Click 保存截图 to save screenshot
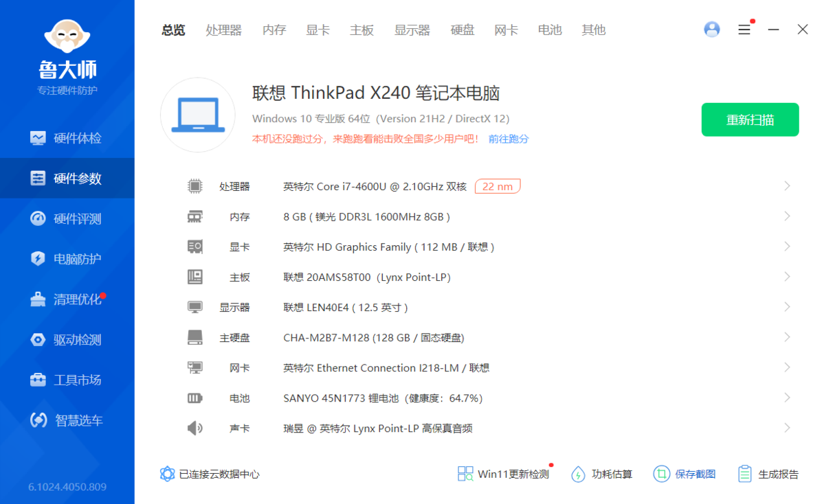 684,474
